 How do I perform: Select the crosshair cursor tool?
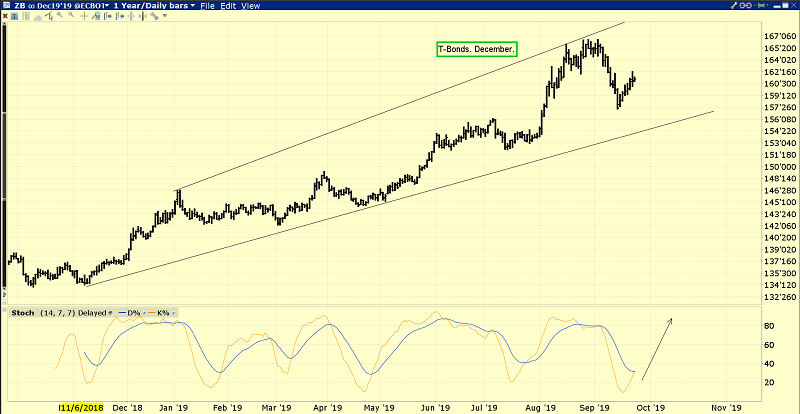tap(84, 16)
